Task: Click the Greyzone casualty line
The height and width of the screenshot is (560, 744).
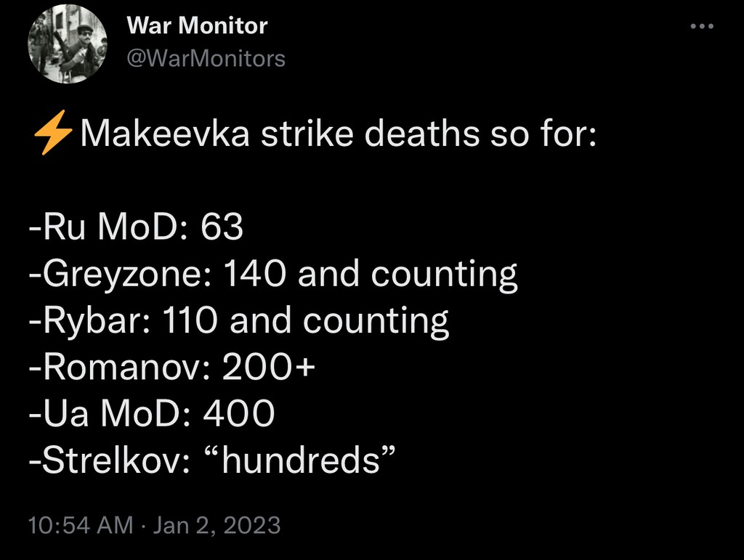Action: pos(272,273)
